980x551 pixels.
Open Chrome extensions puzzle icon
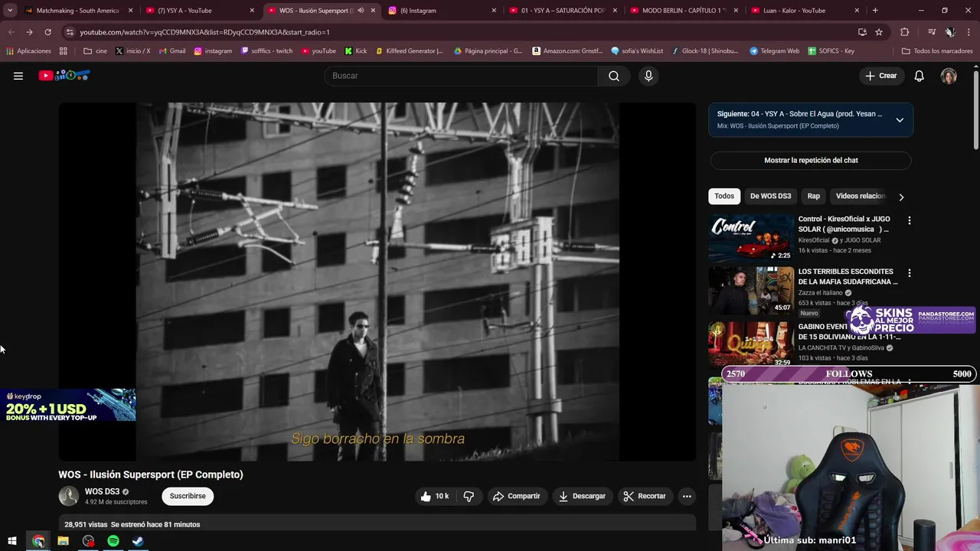point(904,32)
